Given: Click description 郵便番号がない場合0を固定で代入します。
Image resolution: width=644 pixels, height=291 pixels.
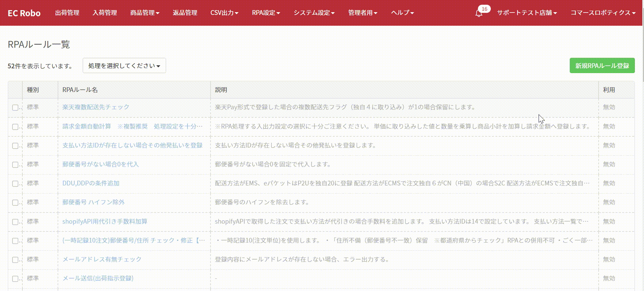Looking at the screenshot, I should [273, 164].
